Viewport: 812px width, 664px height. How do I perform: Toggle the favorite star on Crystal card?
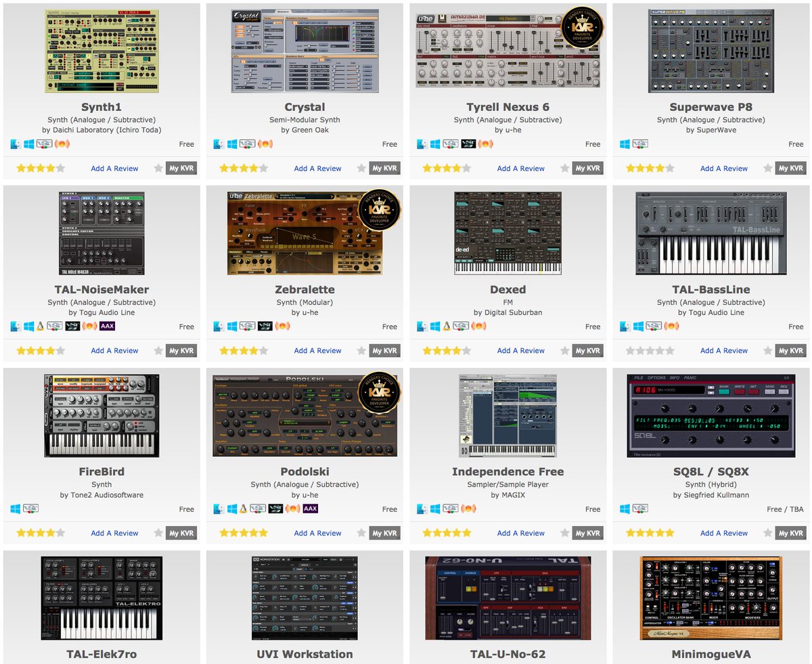pos(361,168)
